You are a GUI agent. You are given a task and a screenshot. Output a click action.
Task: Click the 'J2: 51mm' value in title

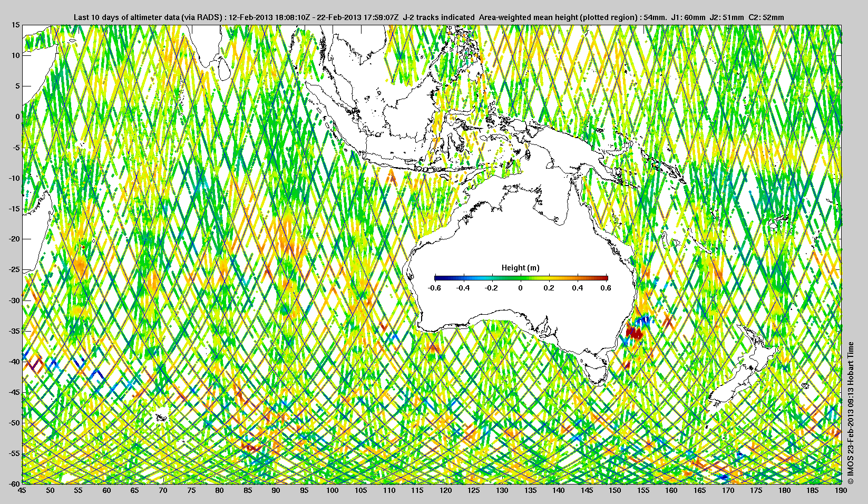[x=727, y=17]
